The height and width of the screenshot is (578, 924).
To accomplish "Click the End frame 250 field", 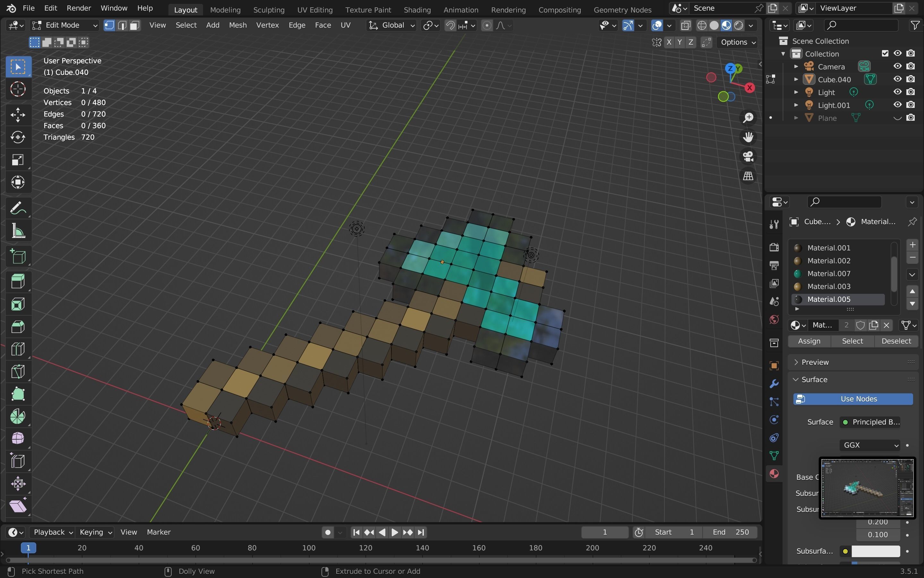I will click(x=731, y=532).
